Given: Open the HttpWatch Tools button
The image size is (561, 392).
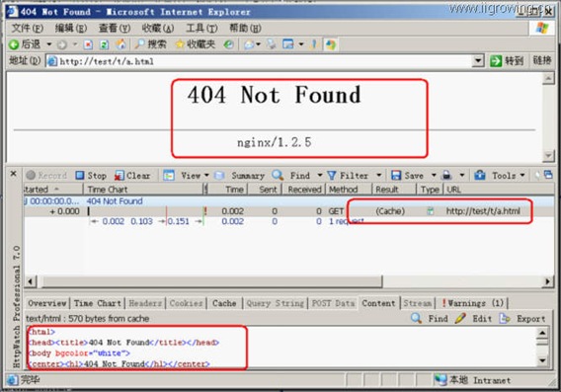Looking at the screenshot, I should point(495,175).
